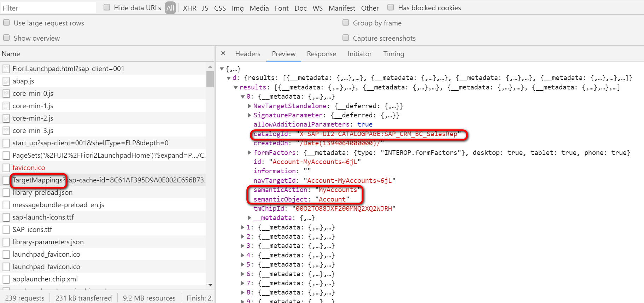Focus the Filter input field
Screen dimensions: 644x303
pyautogui.click(x=48, y=8)
